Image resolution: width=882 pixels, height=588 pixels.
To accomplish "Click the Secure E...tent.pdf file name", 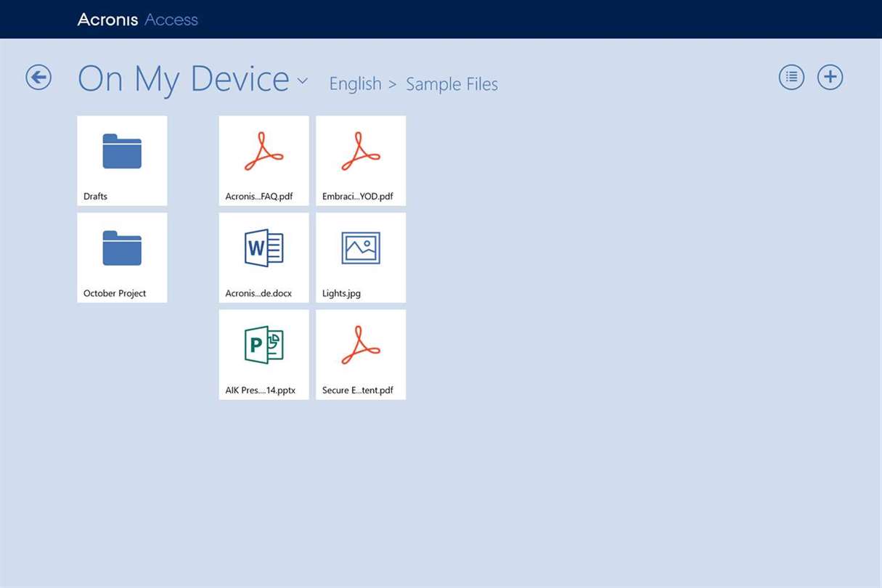I will (x=357, y=391).
